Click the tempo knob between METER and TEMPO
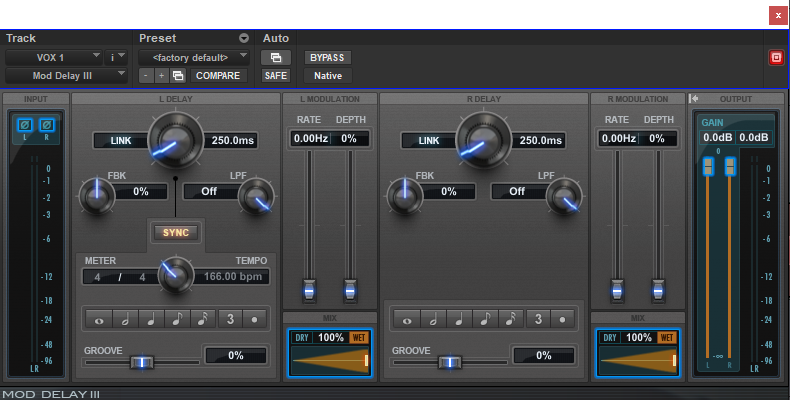 (176, 275)
